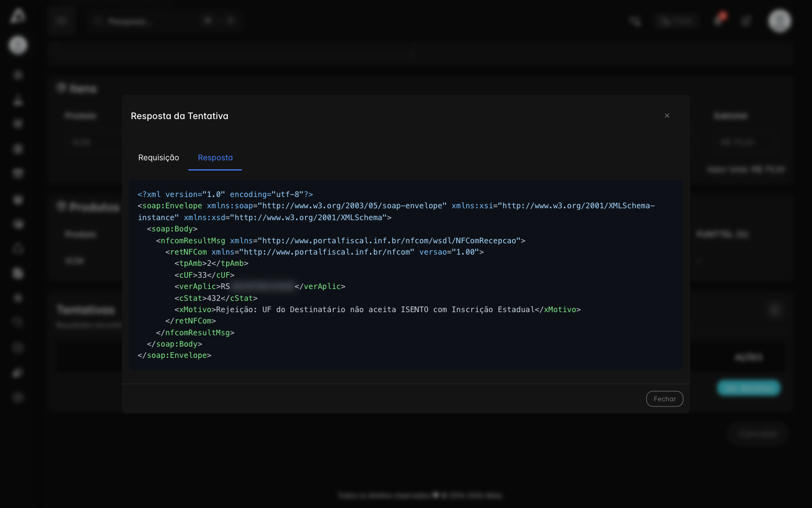
Task: Open notifications bell with red badge
Action: (718, 20)
